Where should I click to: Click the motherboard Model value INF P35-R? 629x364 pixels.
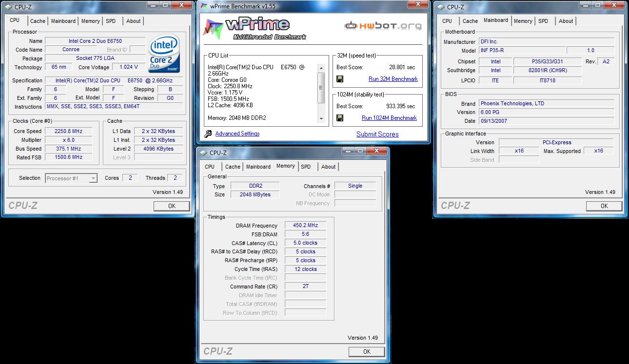[x=522, y=51]
